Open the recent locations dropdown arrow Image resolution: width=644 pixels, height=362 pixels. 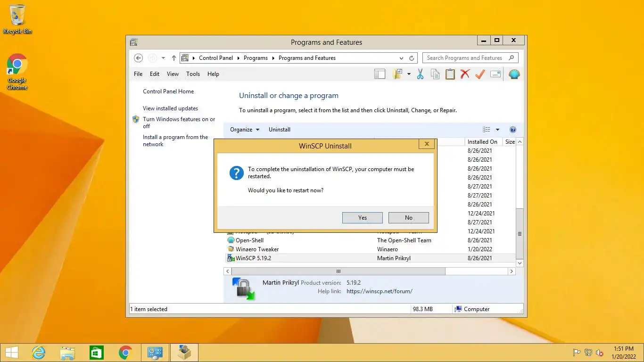163,58
